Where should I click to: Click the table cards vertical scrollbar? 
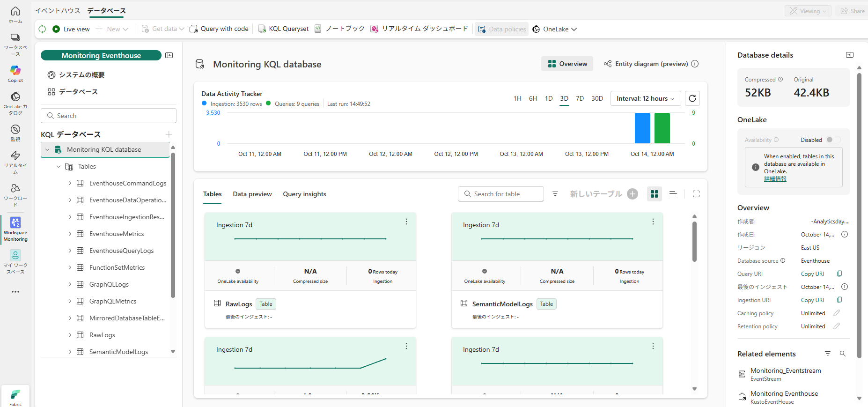tap(694, 241)
